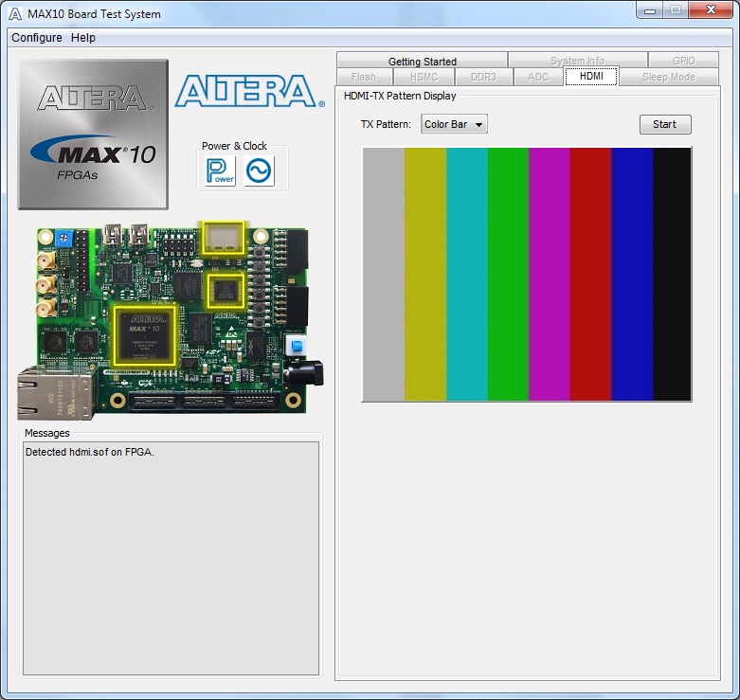
Task: Click the Altera app icon in title bar
Action: coord(15,13)
